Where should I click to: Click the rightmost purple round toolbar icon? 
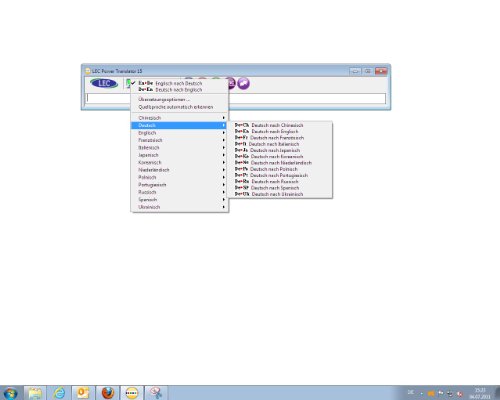(x=243, y=83)
